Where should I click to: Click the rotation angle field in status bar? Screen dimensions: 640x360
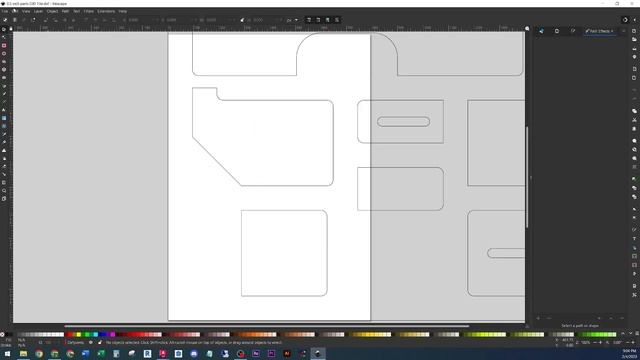(618, 342)
